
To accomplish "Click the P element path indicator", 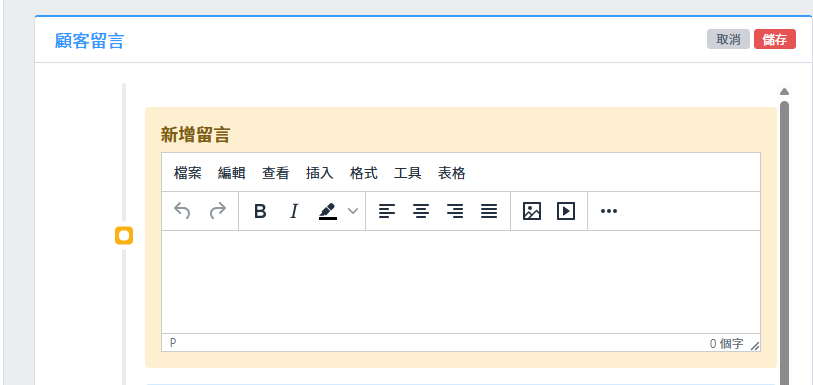I will click(x=173, y=343).
